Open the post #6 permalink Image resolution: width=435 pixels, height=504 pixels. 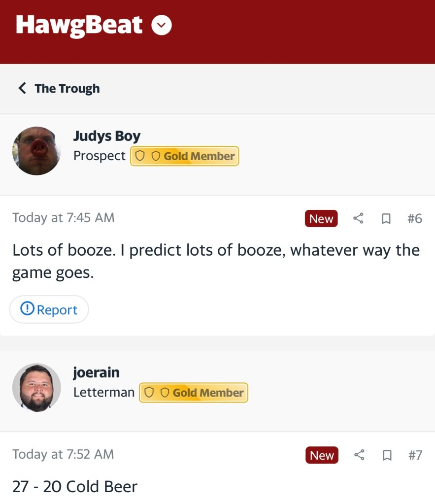pos(415,218)
